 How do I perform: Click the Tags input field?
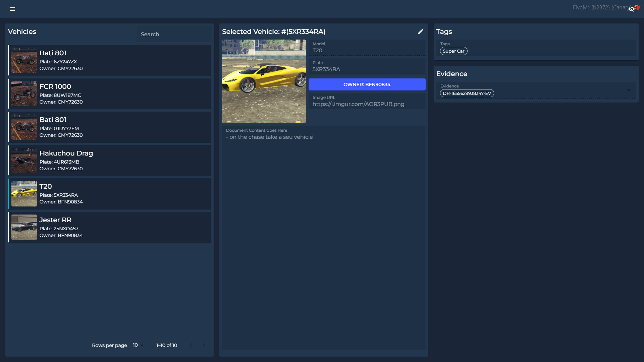(536, 48)
